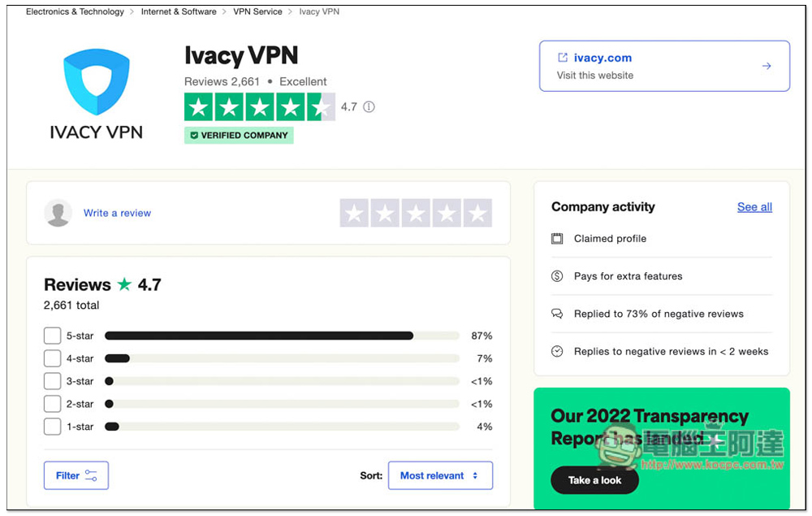Image resolution: width=812 pixels, height=516 pixels.
Task: Go to Electronics & Technology breadcrumb
Action: pos(75,12)
